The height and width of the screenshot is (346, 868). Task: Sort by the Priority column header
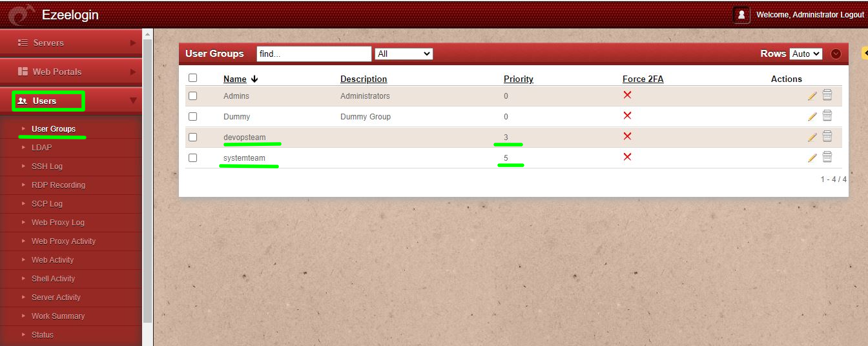(x=519, y=79)
